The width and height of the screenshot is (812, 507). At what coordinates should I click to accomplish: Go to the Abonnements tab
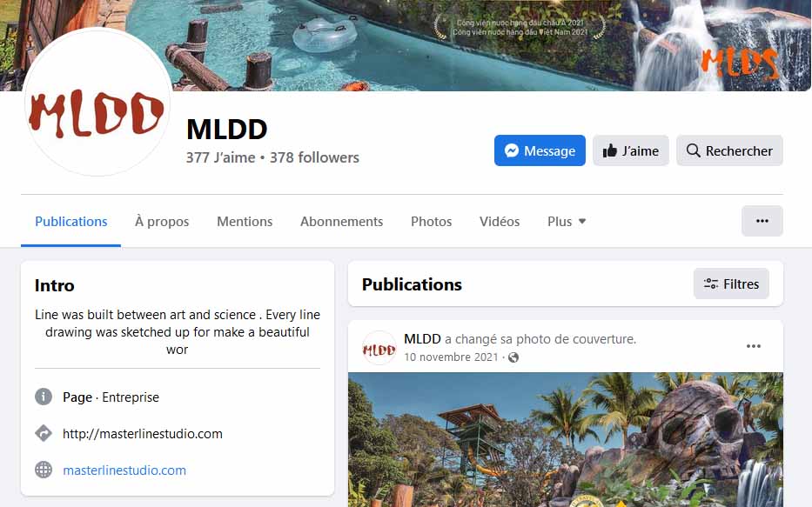coord(342,222)
